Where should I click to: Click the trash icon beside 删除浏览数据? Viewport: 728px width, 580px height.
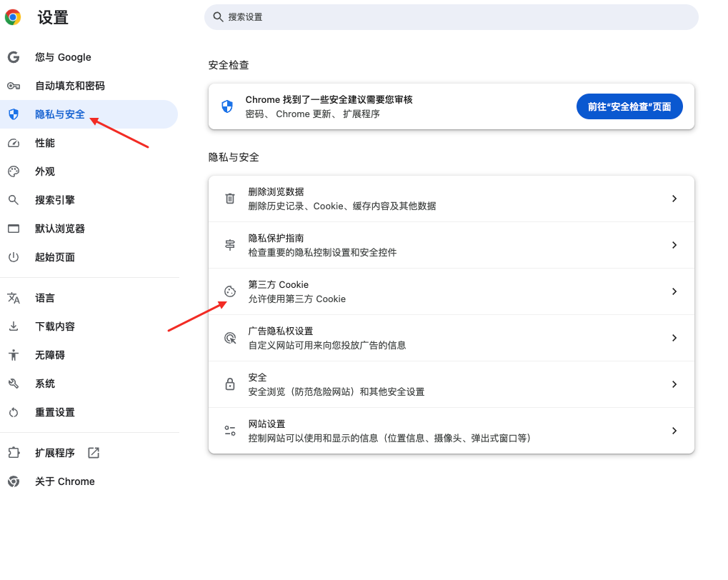click(229, 198)
